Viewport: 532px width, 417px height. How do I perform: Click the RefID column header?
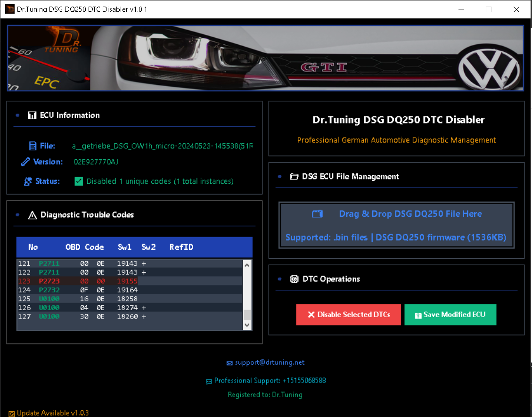tap(181, 247)
